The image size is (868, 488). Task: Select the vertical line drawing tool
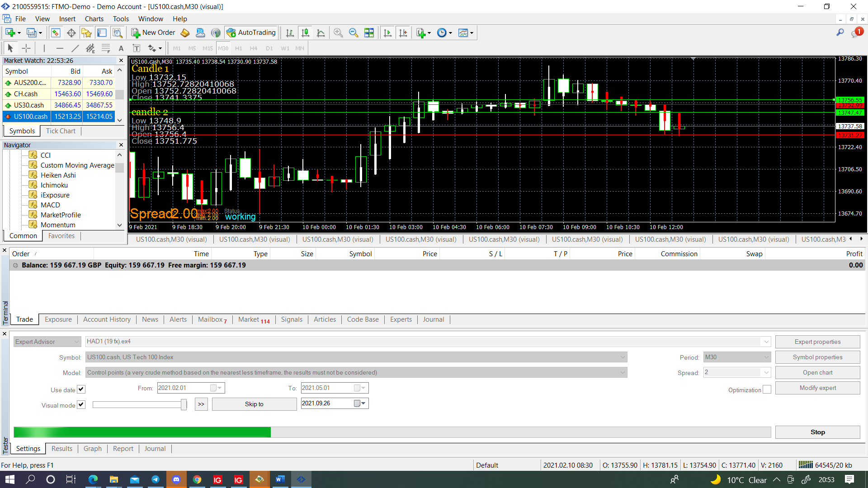pos(44,48)
